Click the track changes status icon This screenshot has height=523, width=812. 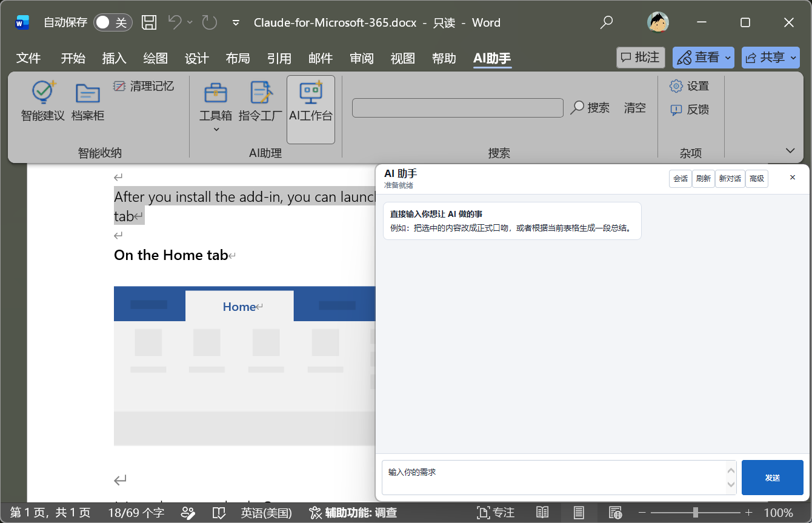coord(188,513)
